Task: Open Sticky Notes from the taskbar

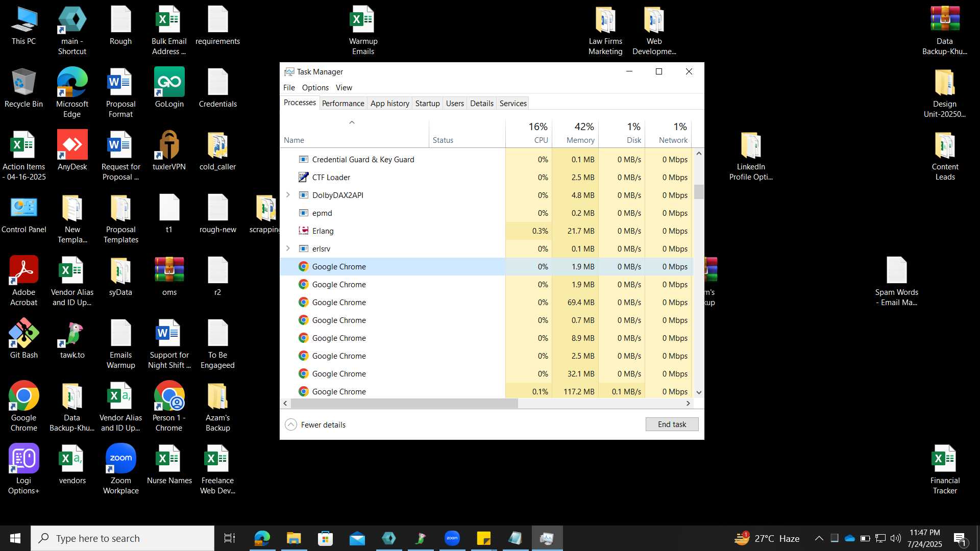Action: [483, 538]
